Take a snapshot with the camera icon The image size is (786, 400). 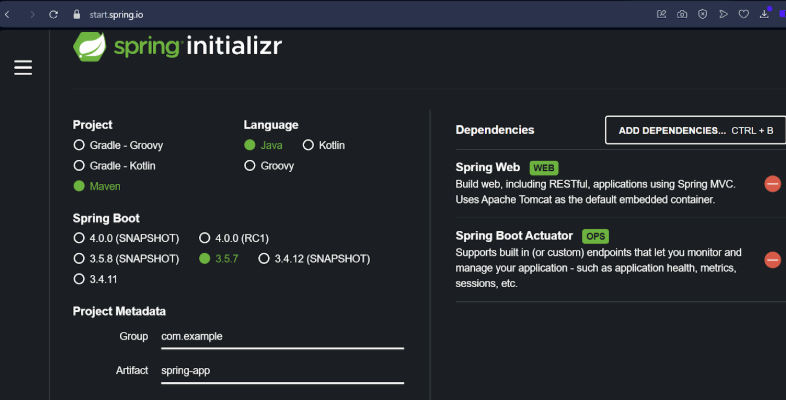(682, 14)
